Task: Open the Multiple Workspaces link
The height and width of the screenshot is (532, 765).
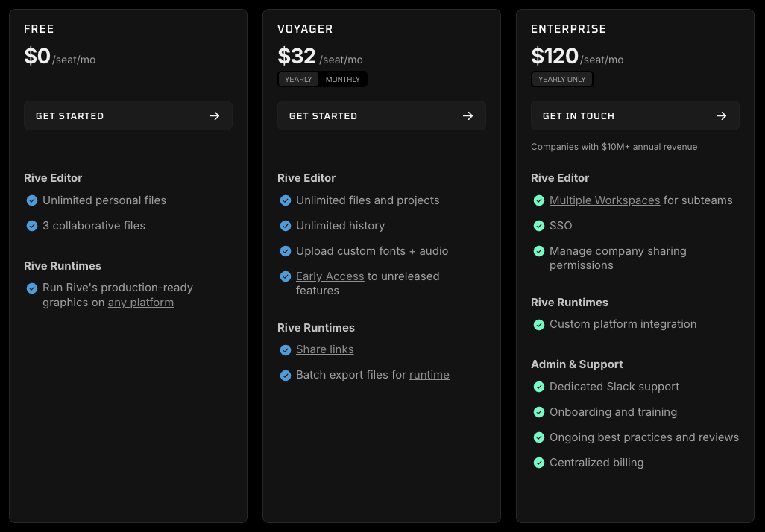Action: coord(605,200)
